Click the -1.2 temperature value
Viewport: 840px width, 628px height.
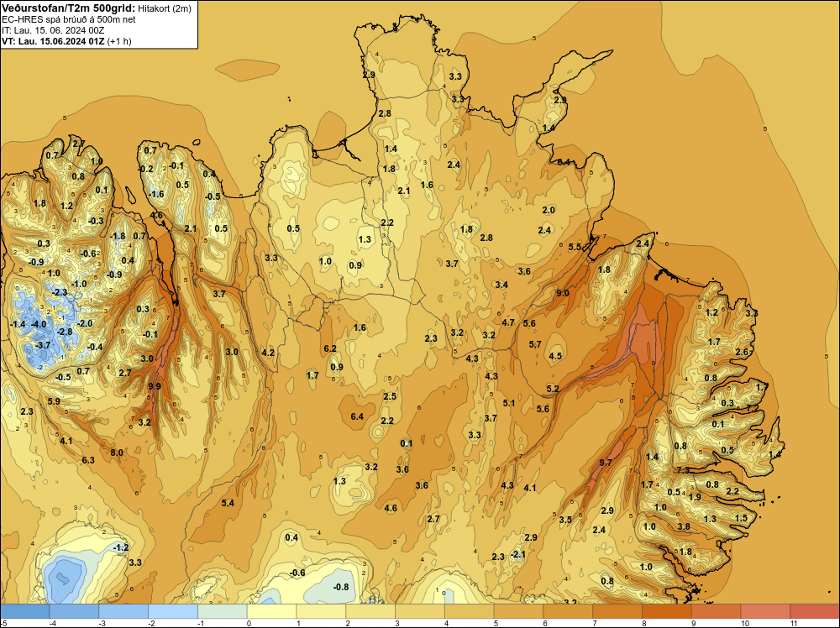click(121, 547)
